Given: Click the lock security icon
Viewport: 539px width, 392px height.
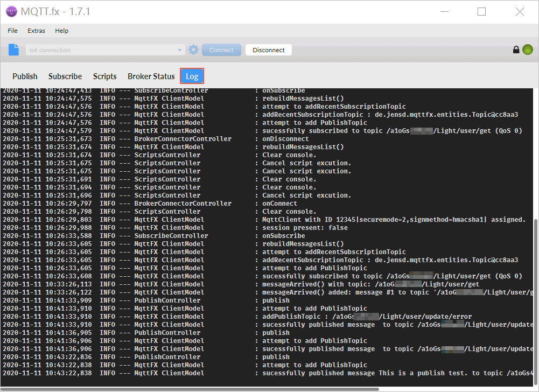Looking at the screenshot, I should [516, 50].
